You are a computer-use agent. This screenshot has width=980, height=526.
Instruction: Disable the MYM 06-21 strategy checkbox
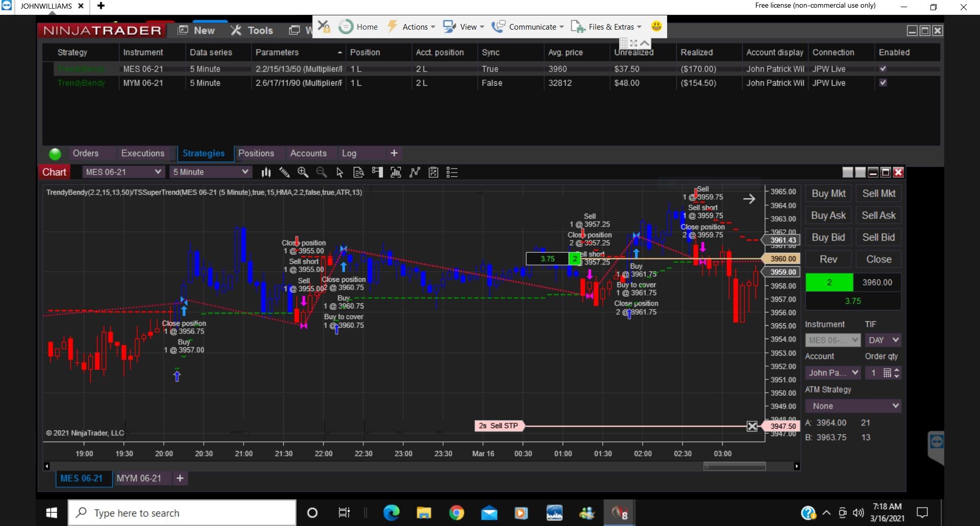(x=883, y=83)
